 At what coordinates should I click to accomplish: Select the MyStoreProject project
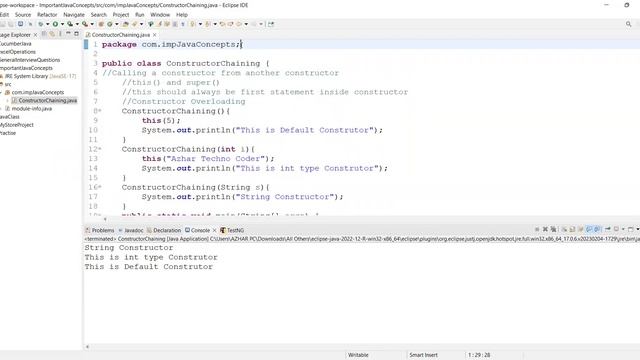point(17,125)
